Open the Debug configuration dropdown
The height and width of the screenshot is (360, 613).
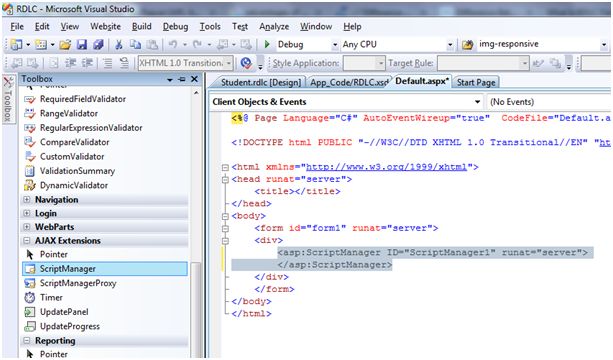(335, 45)
